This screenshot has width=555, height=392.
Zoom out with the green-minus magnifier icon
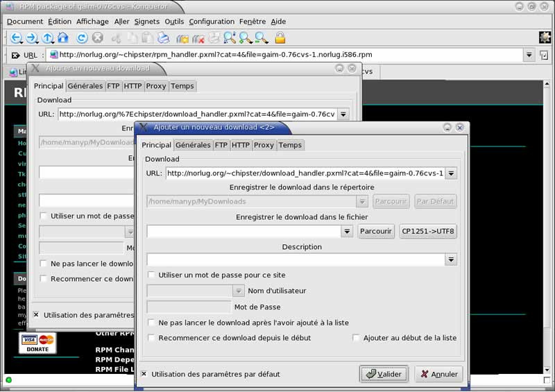tap(262, 37)
